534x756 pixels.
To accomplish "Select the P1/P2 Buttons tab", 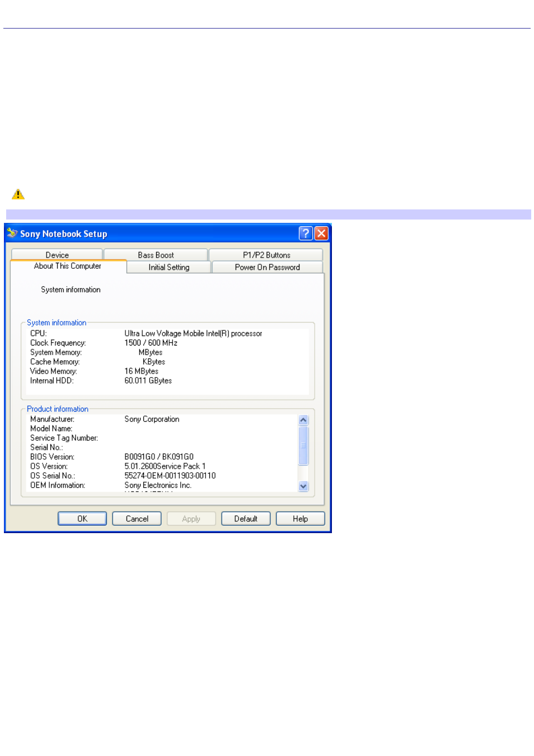I will (266, 255).
